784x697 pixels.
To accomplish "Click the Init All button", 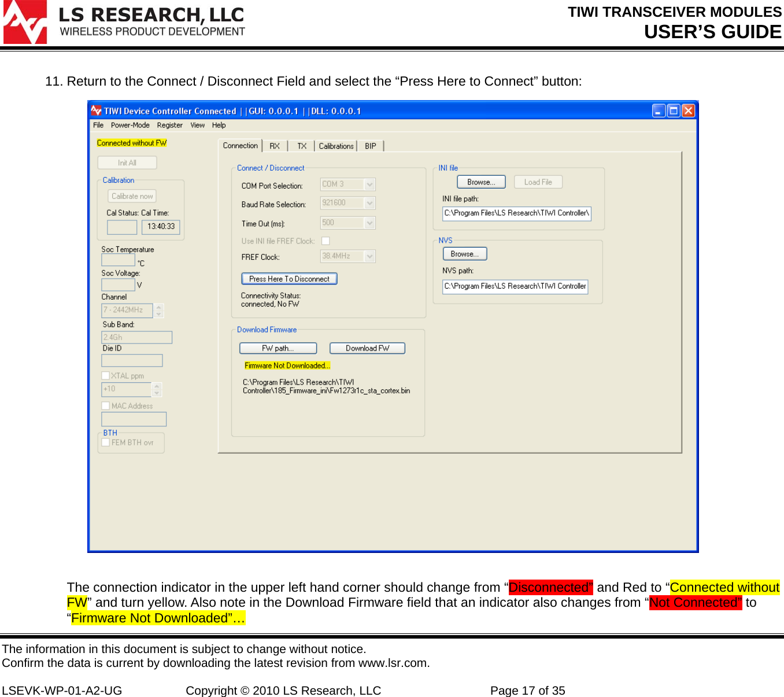I will (x=127, y=163).
